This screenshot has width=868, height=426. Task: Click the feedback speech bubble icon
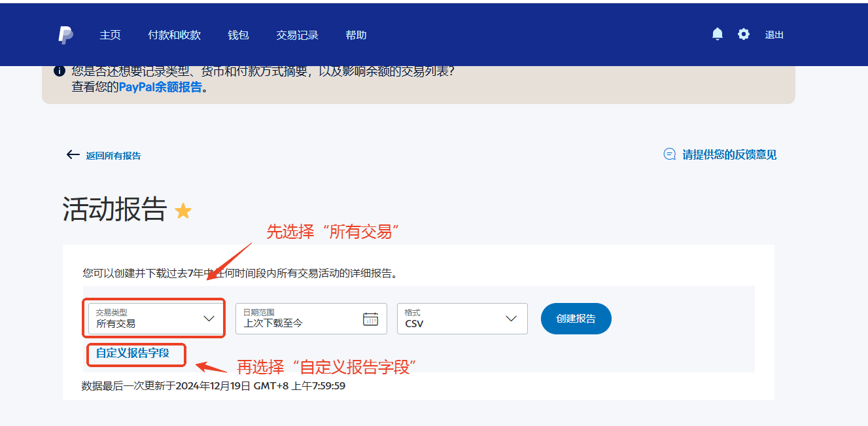[669, 154]
